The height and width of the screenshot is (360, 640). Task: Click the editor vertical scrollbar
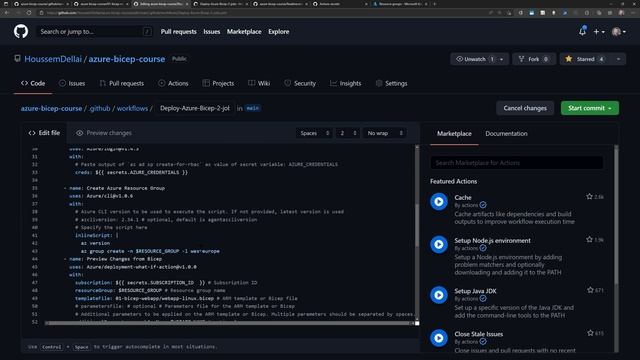[417, 224]
